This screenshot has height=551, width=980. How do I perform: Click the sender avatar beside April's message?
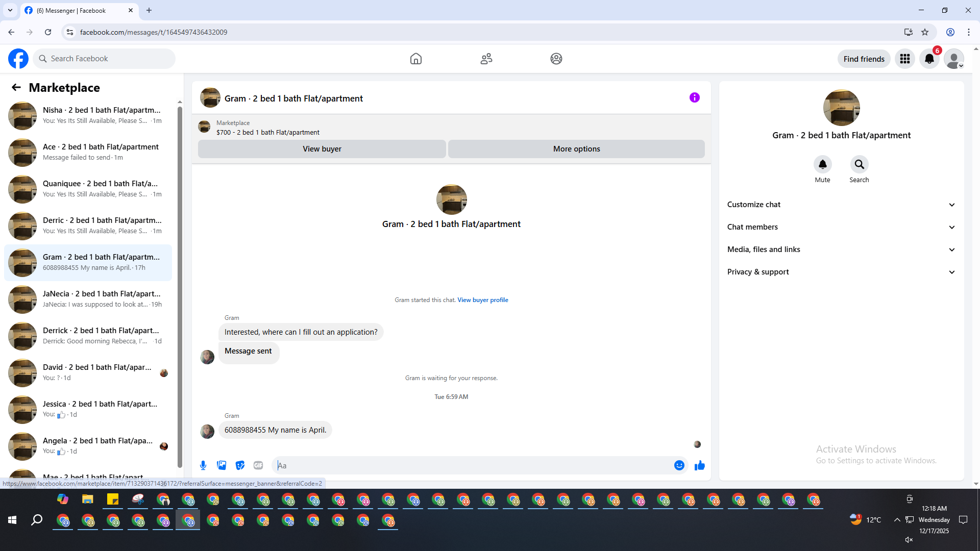tap(207, 432)
